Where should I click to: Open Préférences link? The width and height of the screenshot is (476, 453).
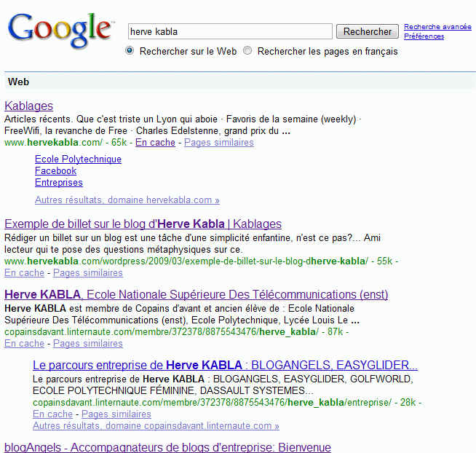pyautogui.click(x=424, y=36)
